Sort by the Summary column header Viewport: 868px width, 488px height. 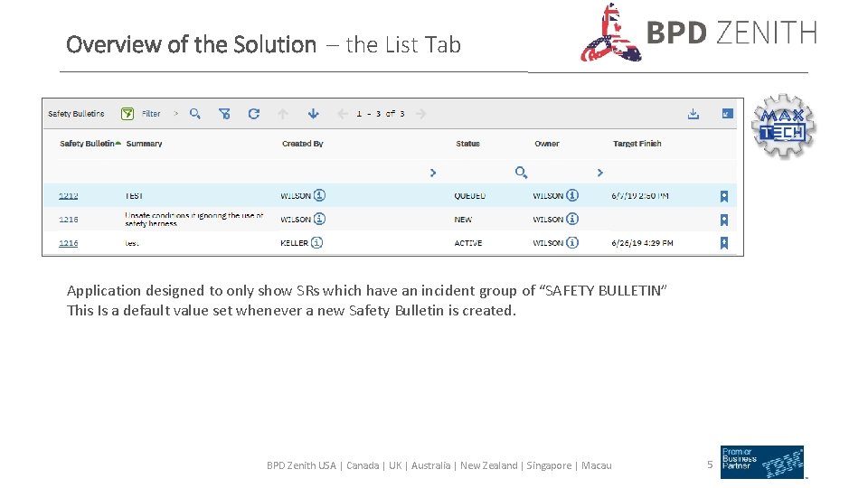(x=144, y=144)
